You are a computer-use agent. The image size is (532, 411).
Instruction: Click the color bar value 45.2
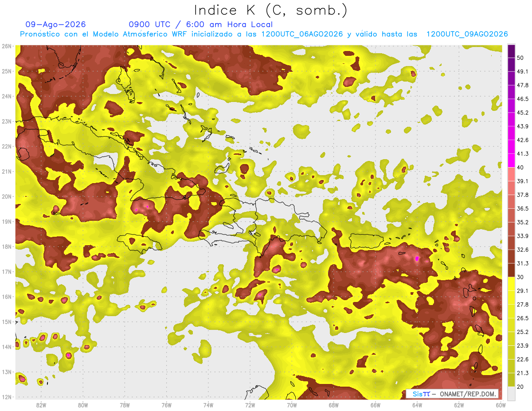point(523,113)
